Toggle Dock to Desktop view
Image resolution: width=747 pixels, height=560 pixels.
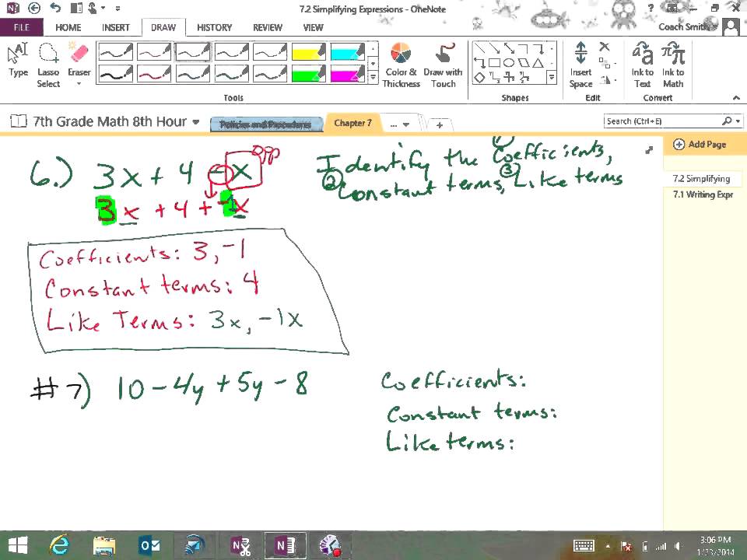76,8
